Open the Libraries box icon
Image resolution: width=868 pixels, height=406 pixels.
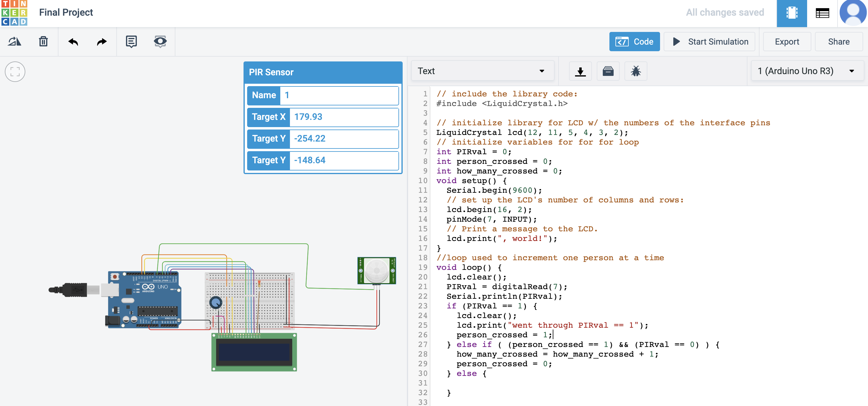point(608,71)
